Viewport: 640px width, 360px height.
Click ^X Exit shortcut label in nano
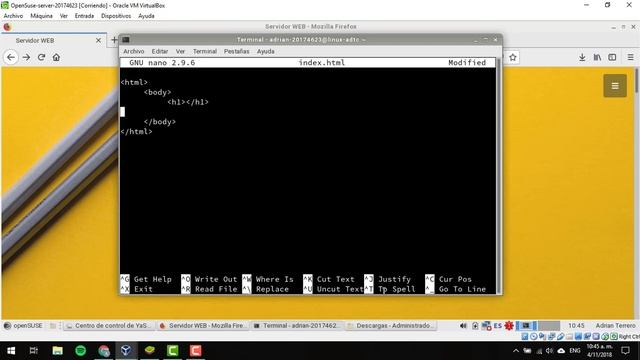coord(136,289)
